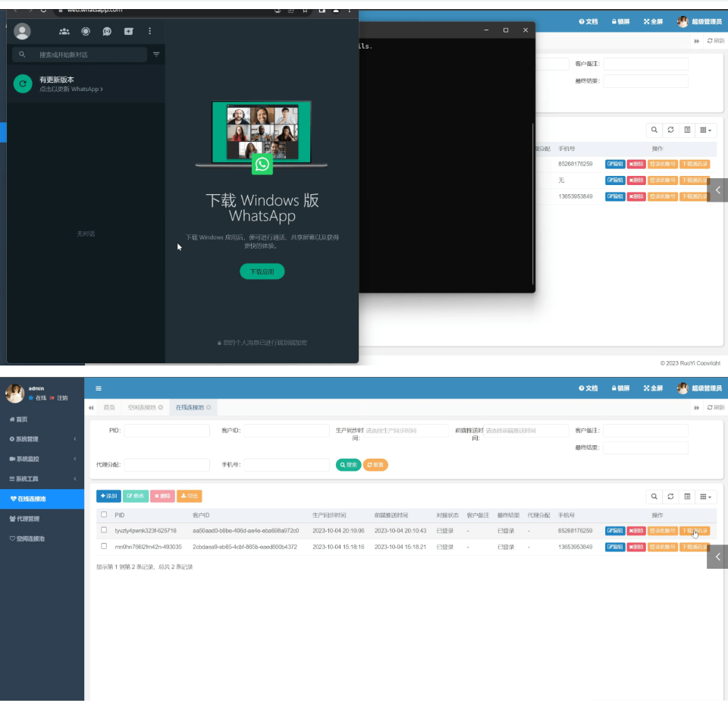The height and width of the screenshot is (728, 728).
Task: Check the row for PID mn0hn766l2fm42n-493035
Action: pos(104,546)
